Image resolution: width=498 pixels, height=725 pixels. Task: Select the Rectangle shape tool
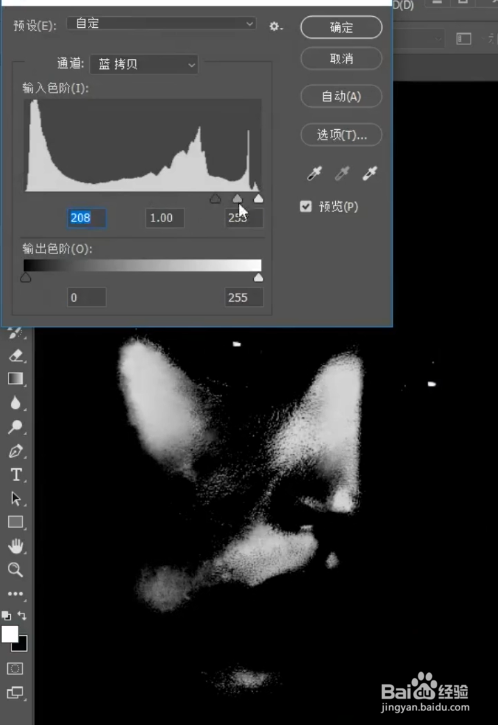click(x=16, y=522)
